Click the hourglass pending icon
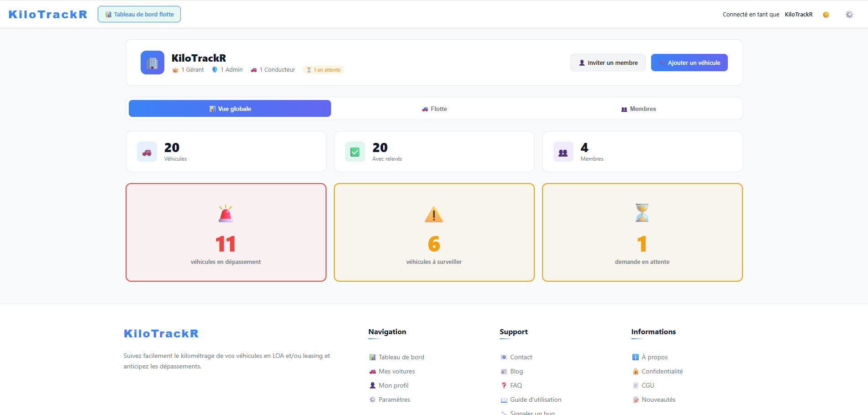Image resolution: width=868 pixels, height=415 pixels. click(642, 213)
